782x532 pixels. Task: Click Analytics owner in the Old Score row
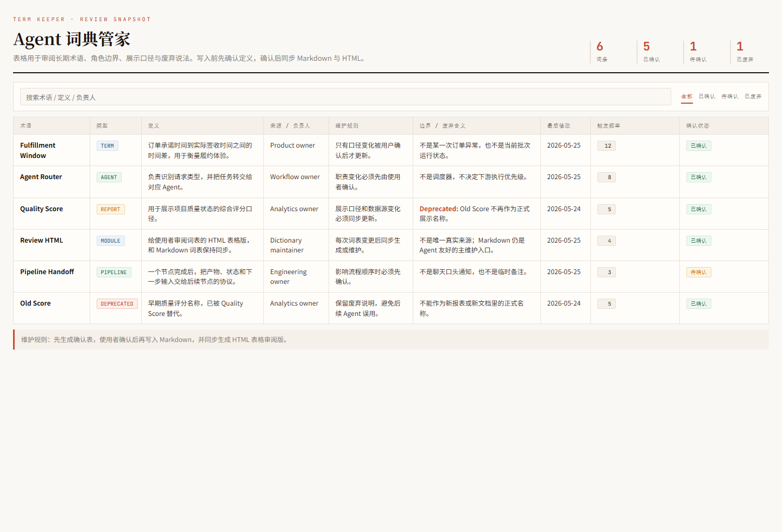click(294, 303)
